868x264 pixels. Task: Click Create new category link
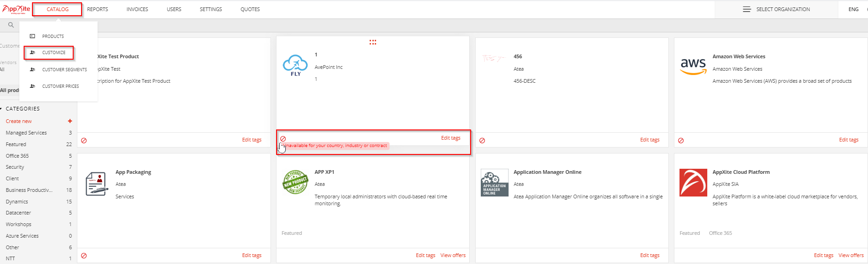click(19, 121)
